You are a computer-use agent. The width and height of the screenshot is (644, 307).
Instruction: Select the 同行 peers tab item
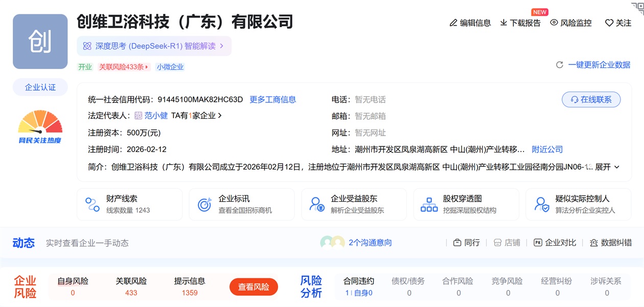466,243
